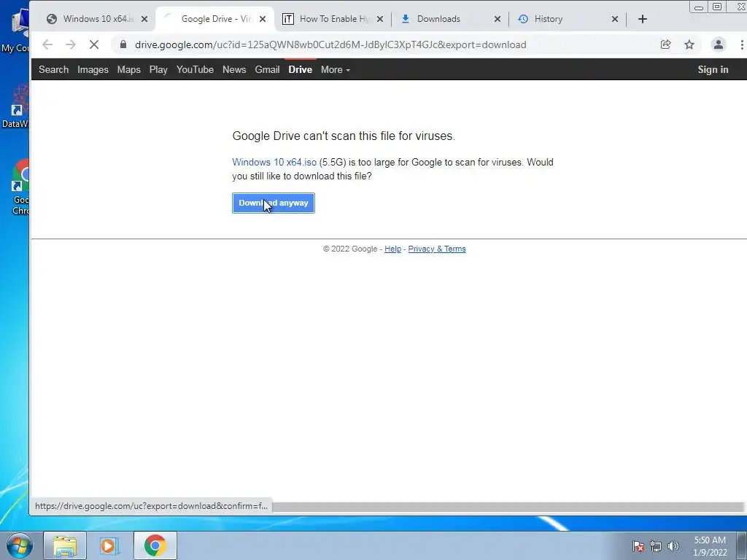The image size is (747, 560).
Task: Open News in the Google bar
Action: pyautogui.click(x=234, y=69)
